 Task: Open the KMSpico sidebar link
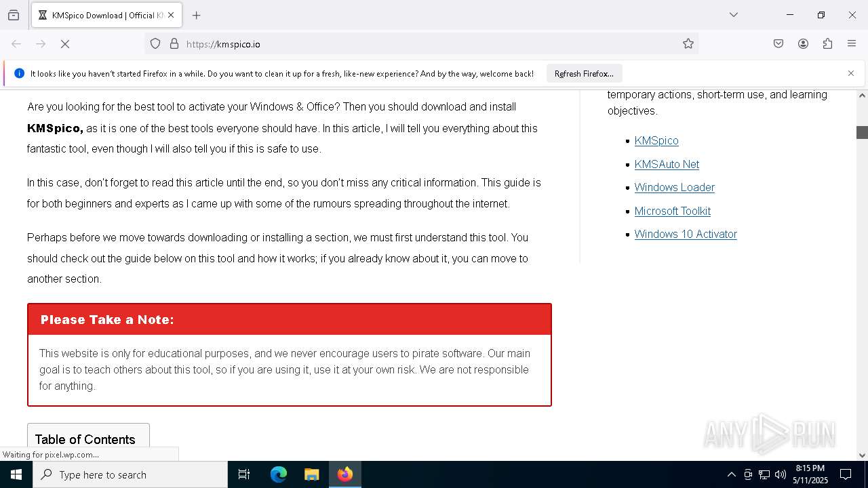pyautogui.click(x=656, y=141)
